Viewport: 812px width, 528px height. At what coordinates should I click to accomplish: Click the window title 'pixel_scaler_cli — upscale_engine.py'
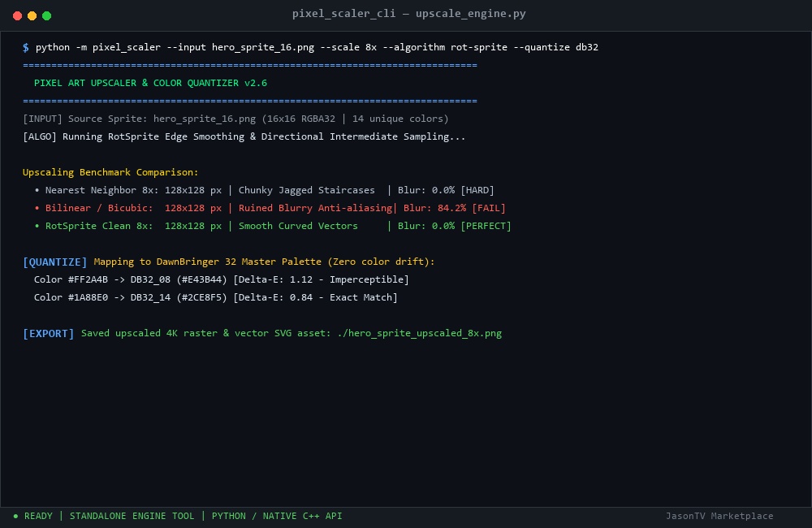point(408,14)
